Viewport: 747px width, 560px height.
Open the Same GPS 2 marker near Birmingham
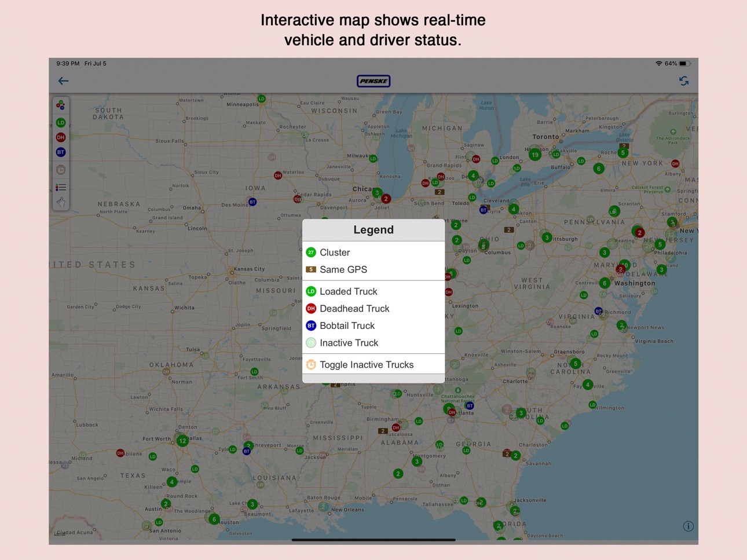pos(382,431)
